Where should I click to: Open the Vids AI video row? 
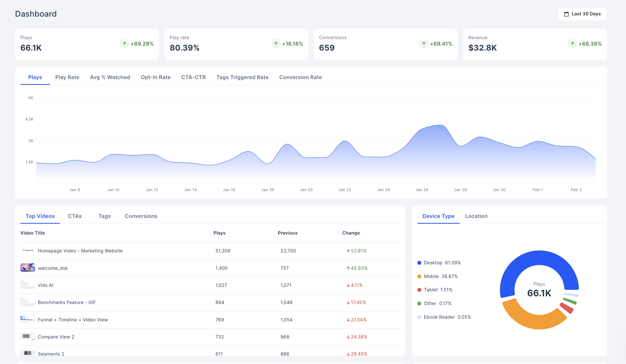pyautogui.click(x=45, y=285)
